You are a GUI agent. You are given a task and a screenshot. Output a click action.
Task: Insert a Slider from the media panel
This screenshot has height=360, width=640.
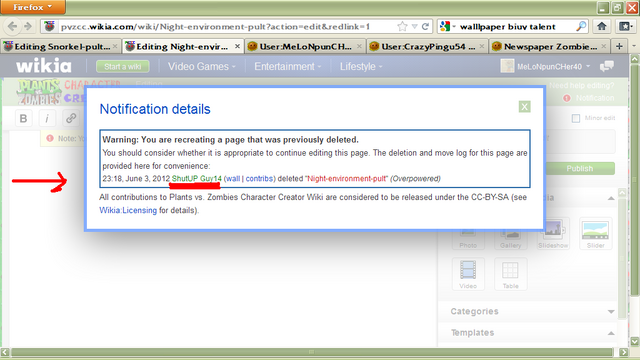click(596, 234)
